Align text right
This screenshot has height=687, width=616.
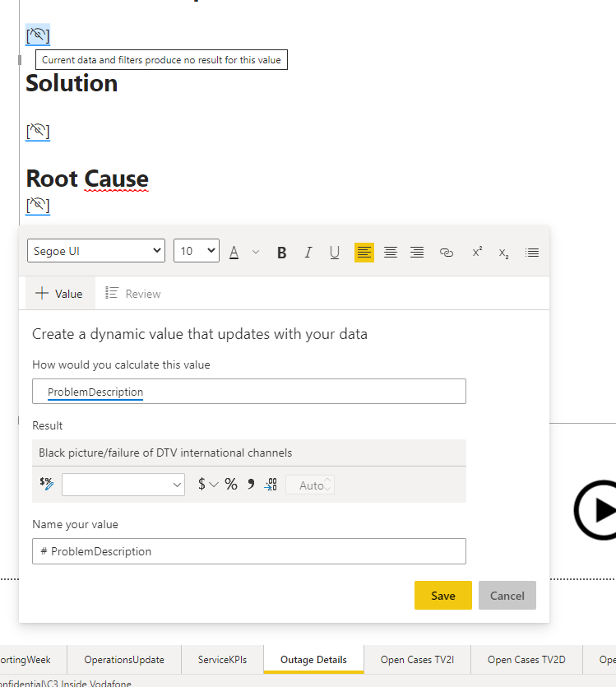coord(417,253)
